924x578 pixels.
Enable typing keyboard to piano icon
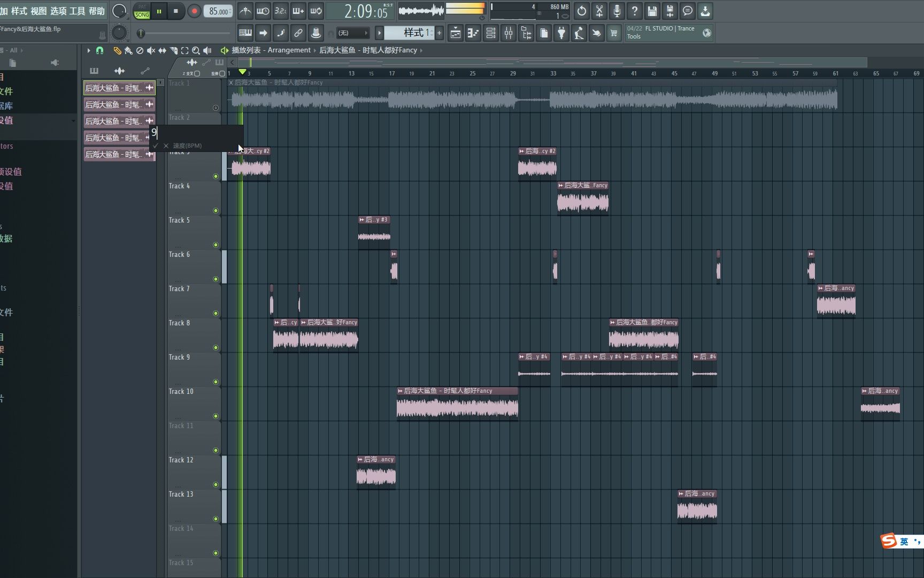pyautogui.click(x=245, y=33)
